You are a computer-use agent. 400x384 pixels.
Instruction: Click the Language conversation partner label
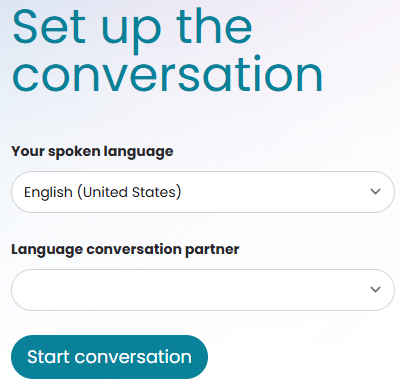coord(125,249)
